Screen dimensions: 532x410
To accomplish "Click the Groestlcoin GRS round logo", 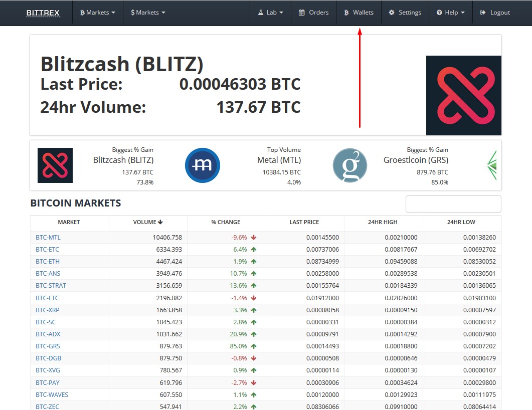I will pos(350,165).
